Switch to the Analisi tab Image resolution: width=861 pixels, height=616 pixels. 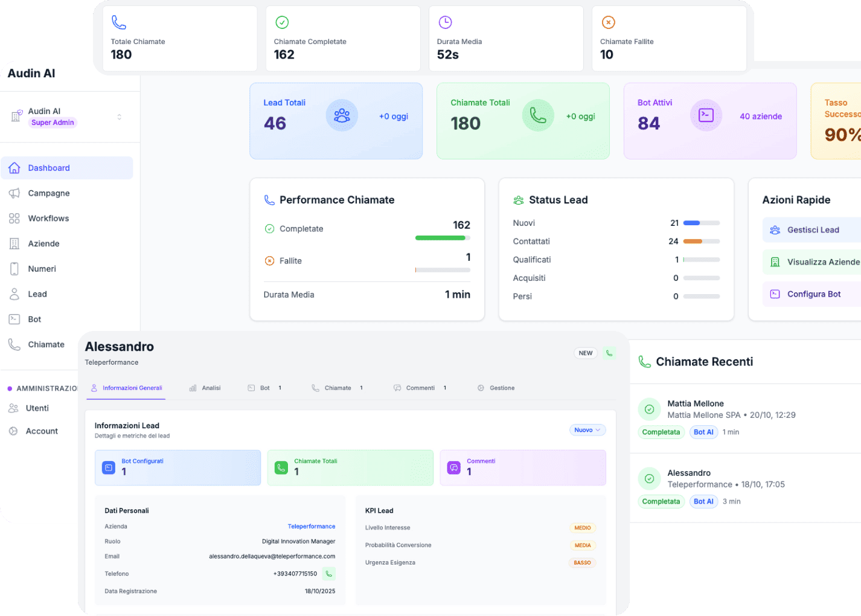pos(205,388)
